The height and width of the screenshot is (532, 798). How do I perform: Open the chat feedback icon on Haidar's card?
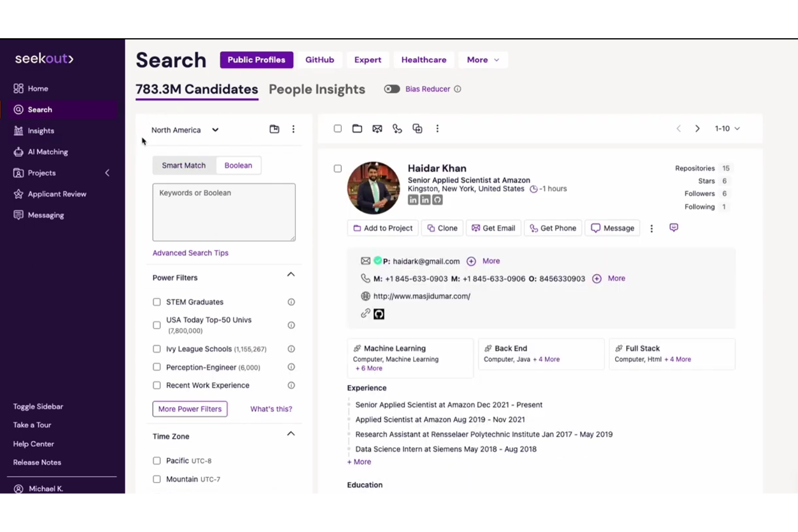[673, 227]
